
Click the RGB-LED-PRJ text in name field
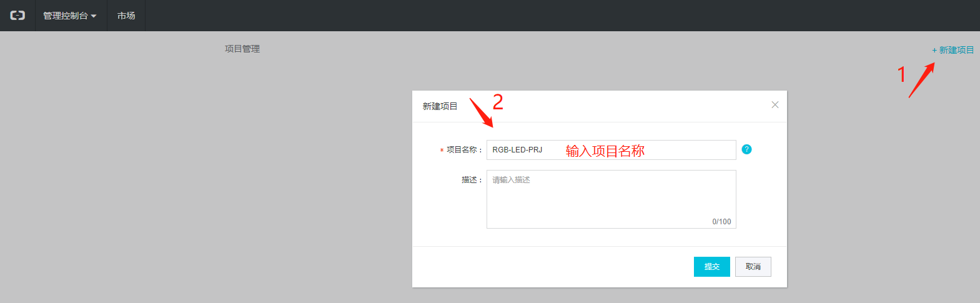[x=517, y=150]
